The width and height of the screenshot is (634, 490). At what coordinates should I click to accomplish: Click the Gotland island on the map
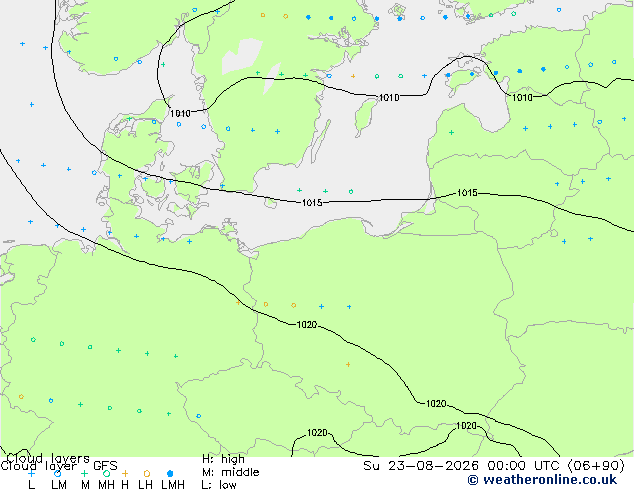tap(366, 115)
